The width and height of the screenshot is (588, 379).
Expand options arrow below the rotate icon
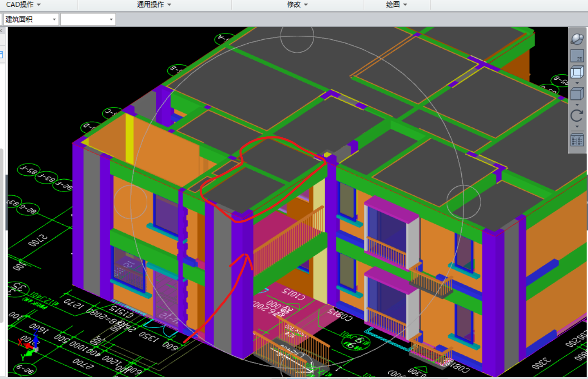(x=577, y=127)
